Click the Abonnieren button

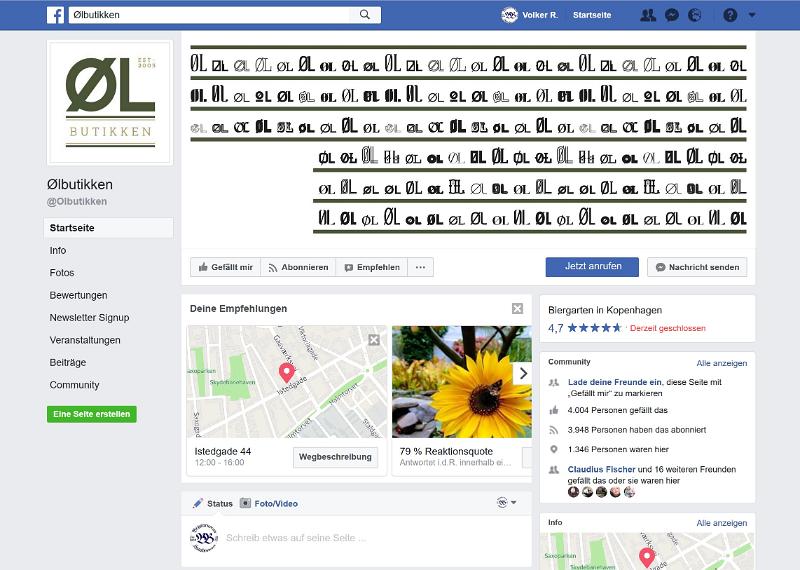(298, 267)
